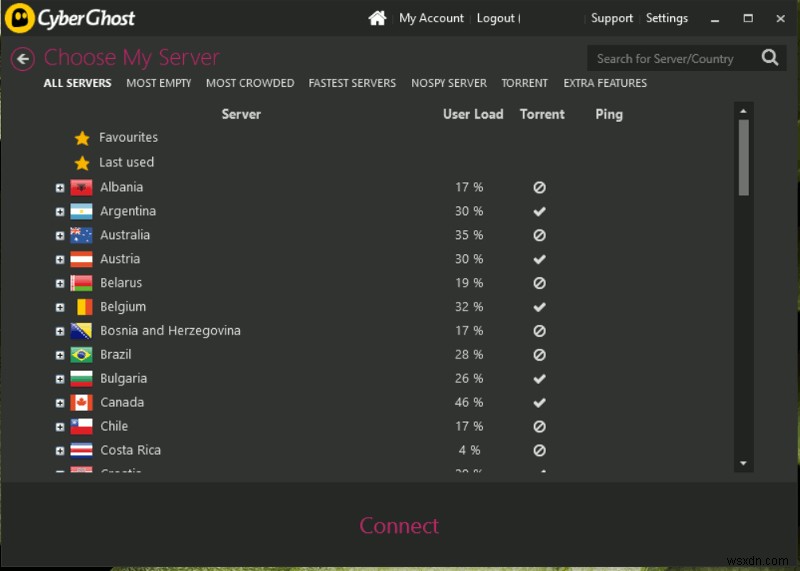This screenshot has height=571, width=800.
Task: Click the Bulgaria flag icon
Action: 82,379
